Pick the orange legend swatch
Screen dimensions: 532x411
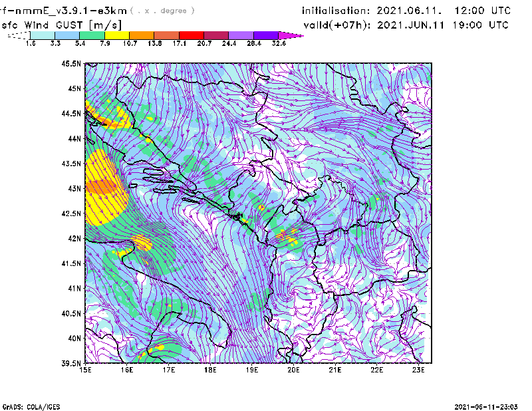tap(142, 35)
